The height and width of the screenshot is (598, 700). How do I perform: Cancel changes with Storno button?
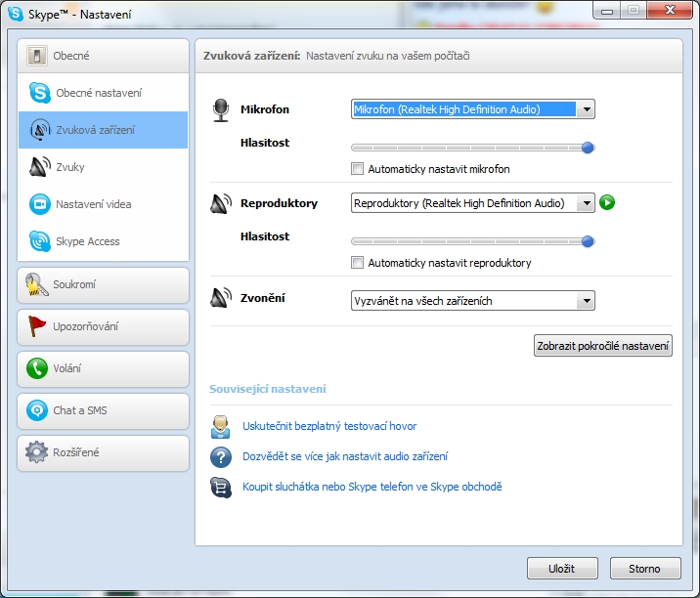click(x=645, y=568)
